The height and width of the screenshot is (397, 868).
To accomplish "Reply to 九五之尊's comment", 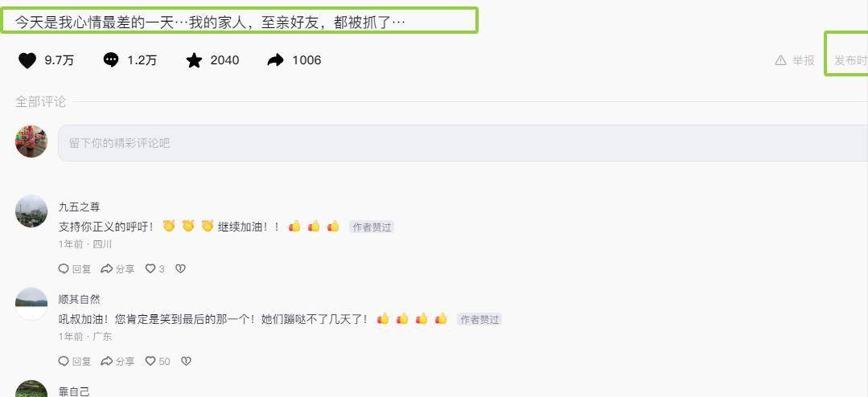I will [75, 268].
